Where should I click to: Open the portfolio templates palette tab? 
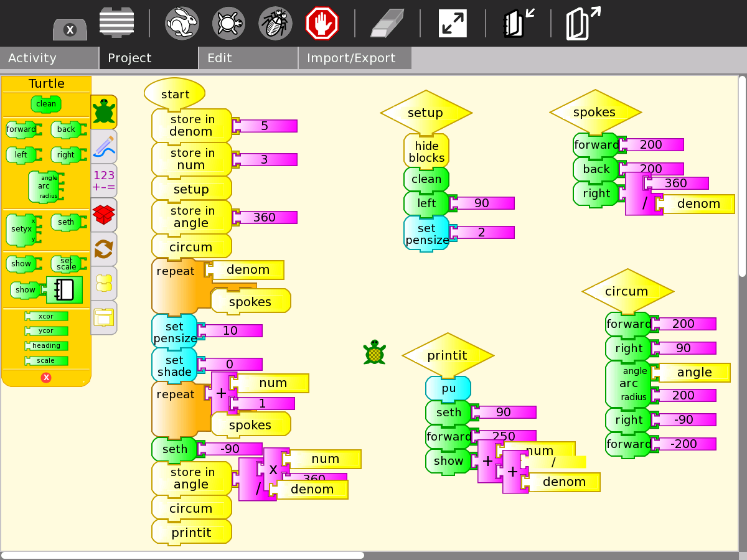(x=104, y=317)
